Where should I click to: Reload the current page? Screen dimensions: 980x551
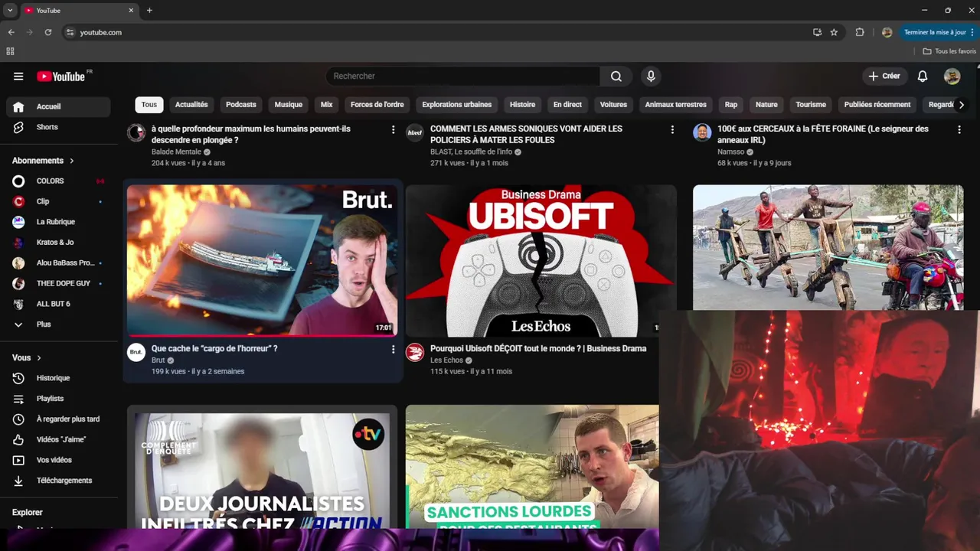47,32
